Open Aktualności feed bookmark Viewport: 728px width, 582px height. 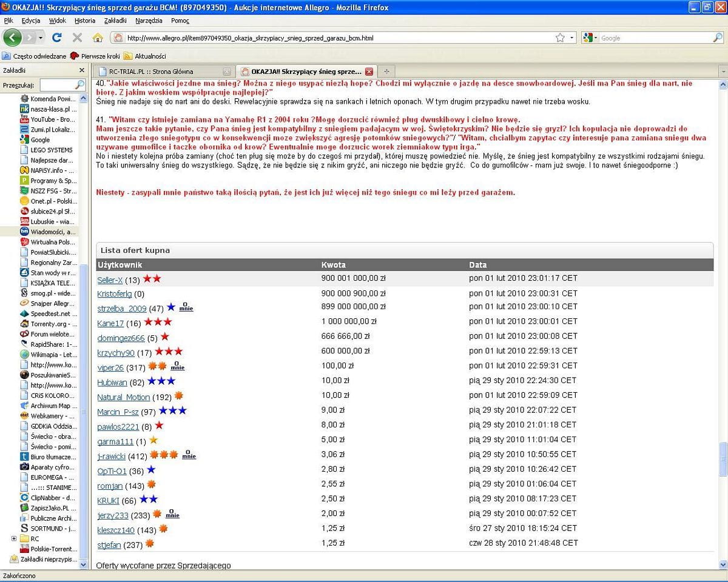pos(144,56)
